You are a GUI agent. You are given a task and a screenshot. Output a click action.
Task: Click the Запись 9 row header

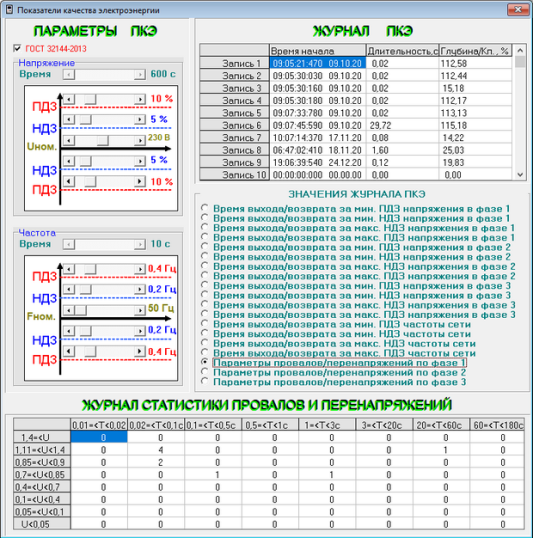234,162
